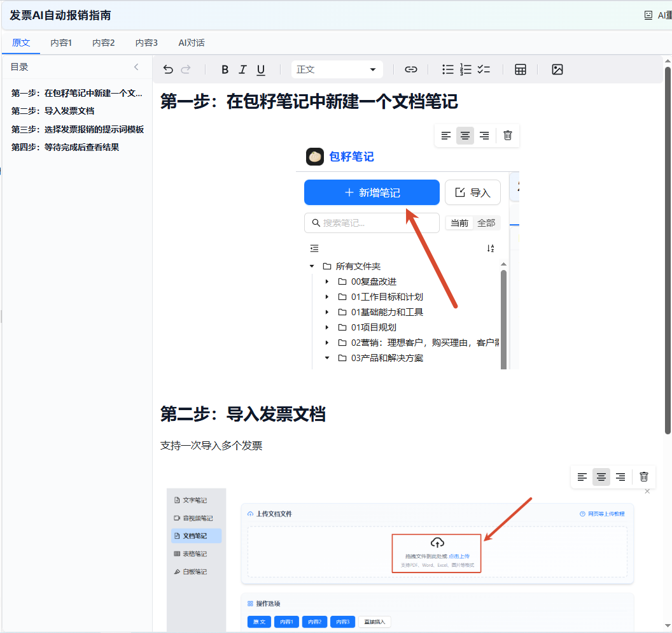The height and width of the screenshot is (633, 672).
Task: Click the AI face icon in the top-right corner
Action: coord(648,15)
